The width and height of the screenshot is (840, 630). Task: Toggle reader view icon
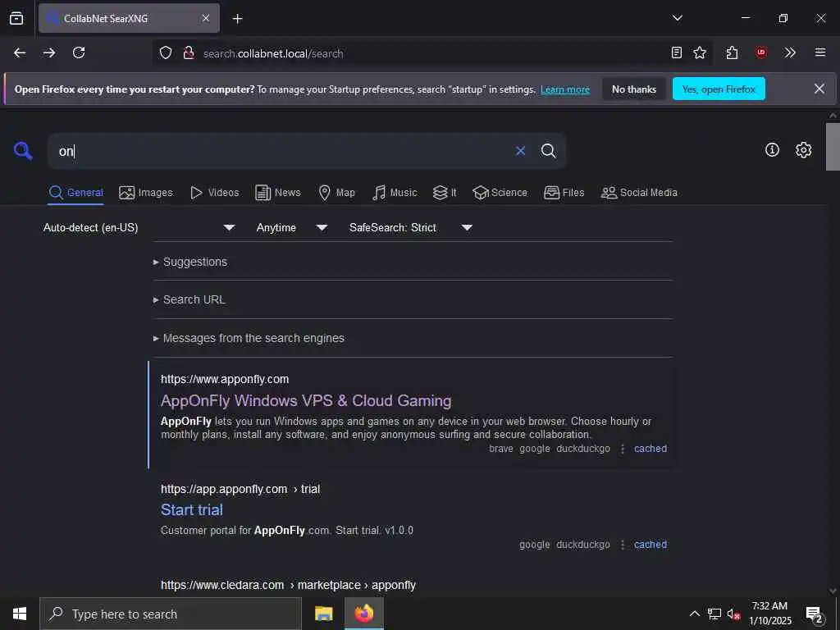[677, 52]
